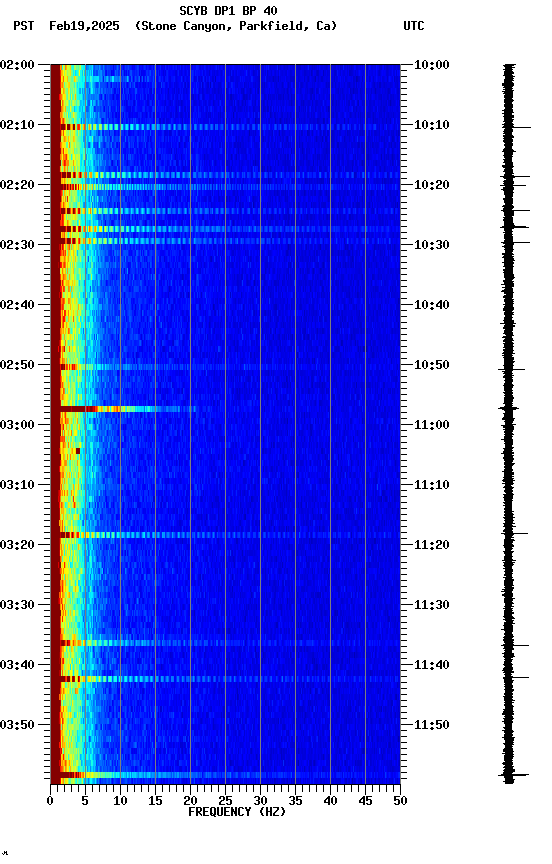Click the 50 Hz frequency tick label
Image resolution: width=552 pixels, height=864 pixels.
click(400, 801)
